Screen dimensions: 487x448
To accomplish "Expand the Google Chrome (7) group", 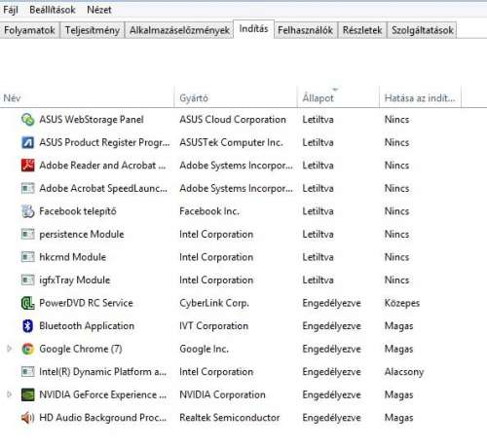I will 9,349.
